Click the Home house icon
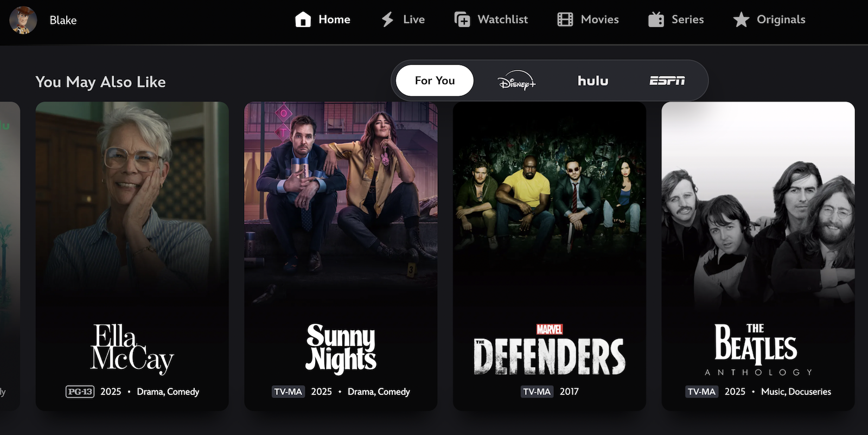This screenshot has width=868, height=435. [x=303, y=20]
